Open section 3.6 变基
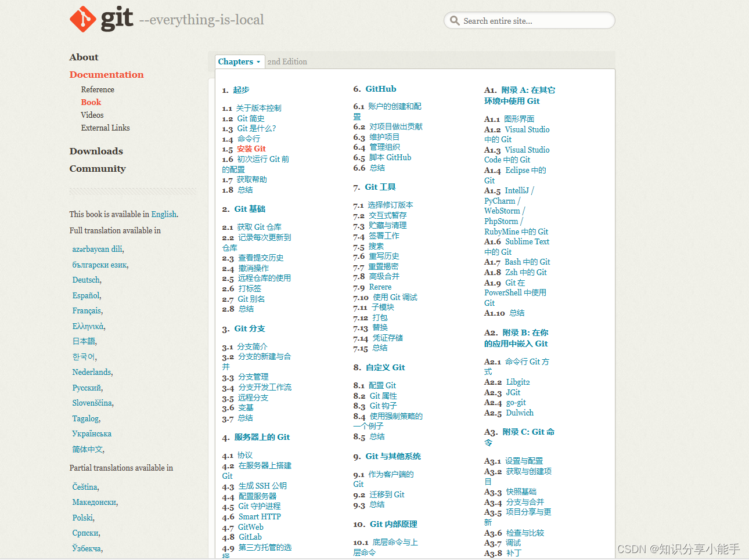The width and height of the screenshot is (749, 560). click(x=246, y=408)
